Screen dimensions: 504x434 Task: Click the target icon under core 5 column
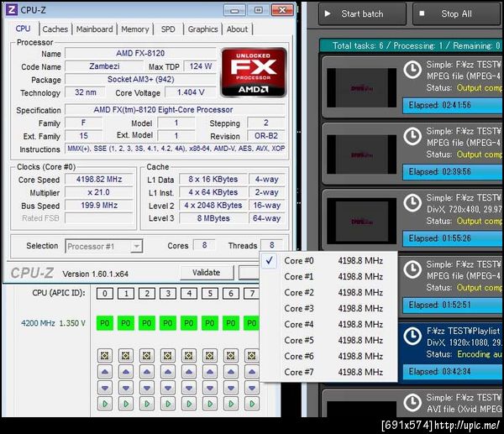tap(210, 356)
